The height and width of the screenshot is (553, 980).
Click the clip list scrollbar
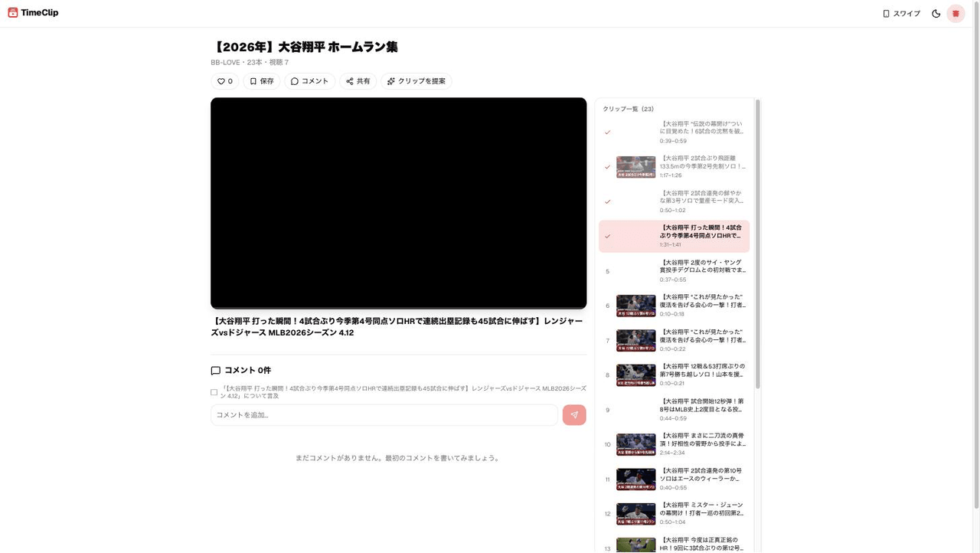point(758,244)
